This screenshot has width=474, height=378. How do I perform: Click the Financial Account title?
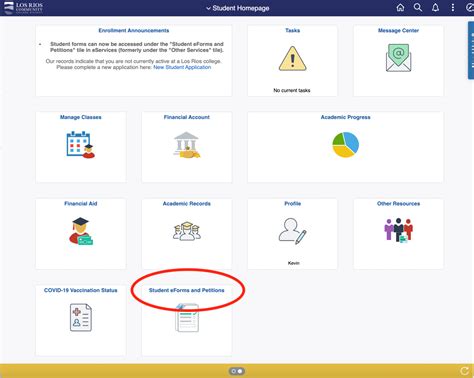tap(187, 117)
